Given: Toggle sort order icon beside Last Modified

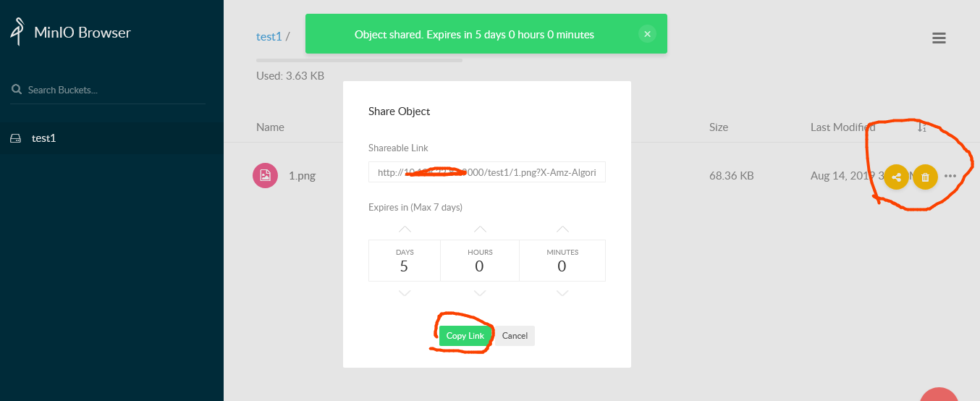Looking at the screenshot, I should pos(921,127).
